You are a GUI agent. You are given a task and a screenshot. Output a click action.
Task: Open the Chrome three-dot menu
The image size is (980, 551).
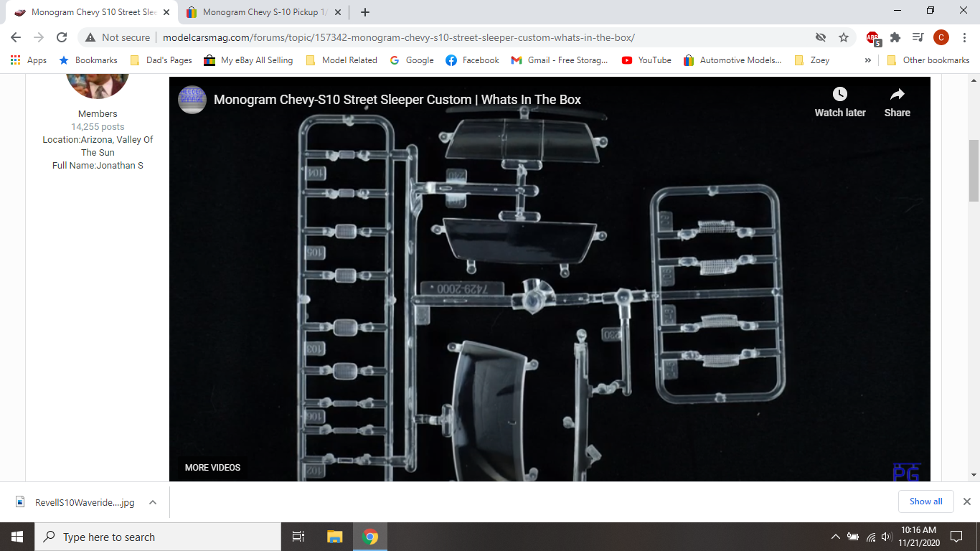963,37
